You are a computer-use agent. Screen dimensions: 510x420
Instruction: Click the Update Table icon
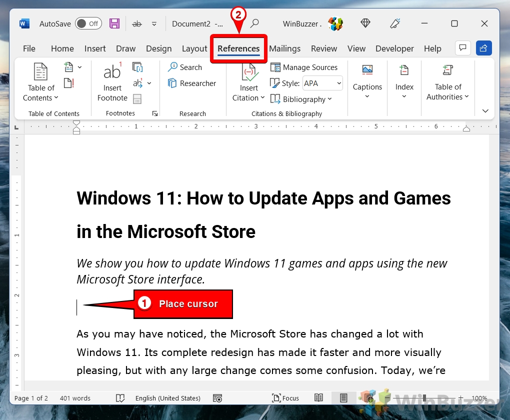[69, 83]
